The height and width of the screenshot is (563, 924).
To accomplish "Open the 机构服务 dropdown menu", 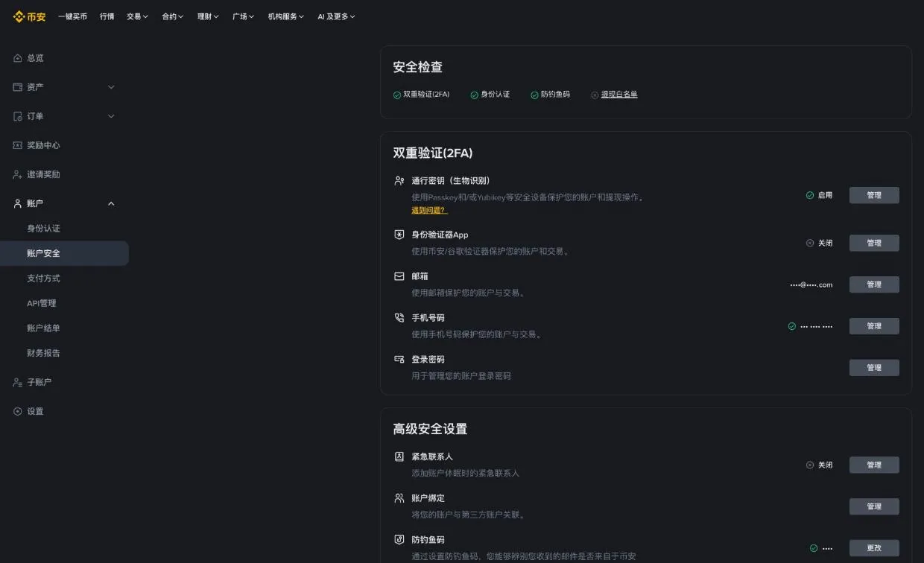I will [x=286, y=16].
